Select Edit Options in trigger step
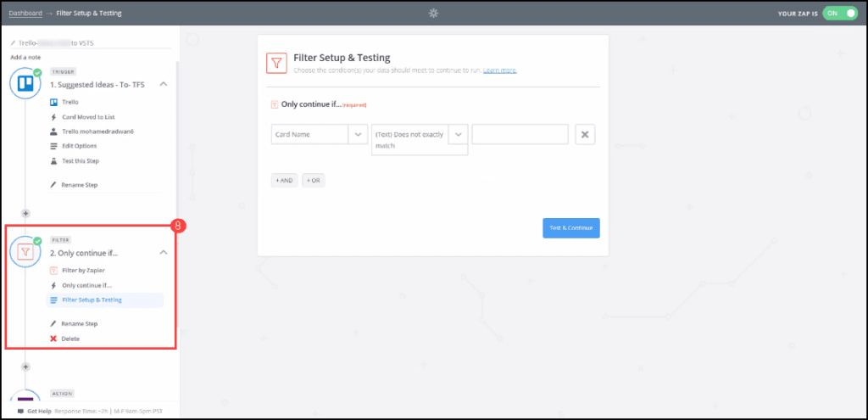This screenshot has height=420, width=868. point(80,146)
